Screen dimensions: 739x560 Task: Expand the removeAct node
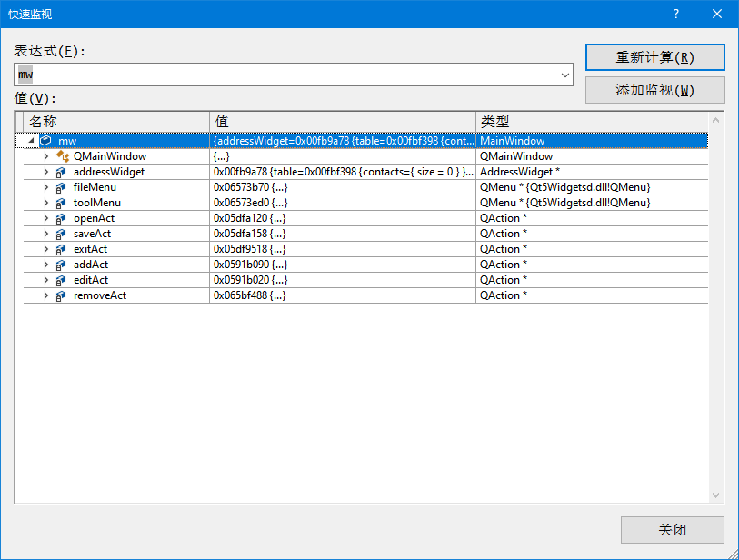(45, 295)
